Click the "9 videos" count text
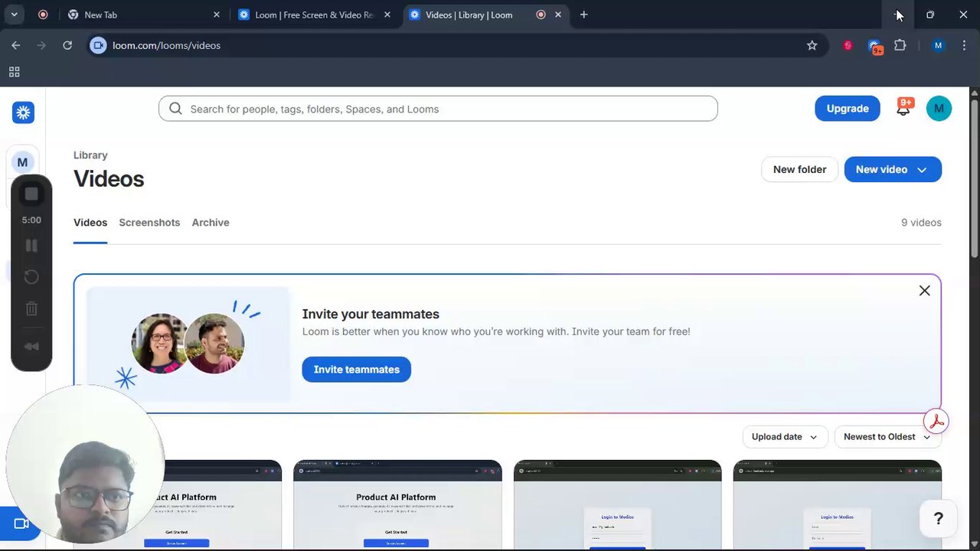 click(921, 223)
